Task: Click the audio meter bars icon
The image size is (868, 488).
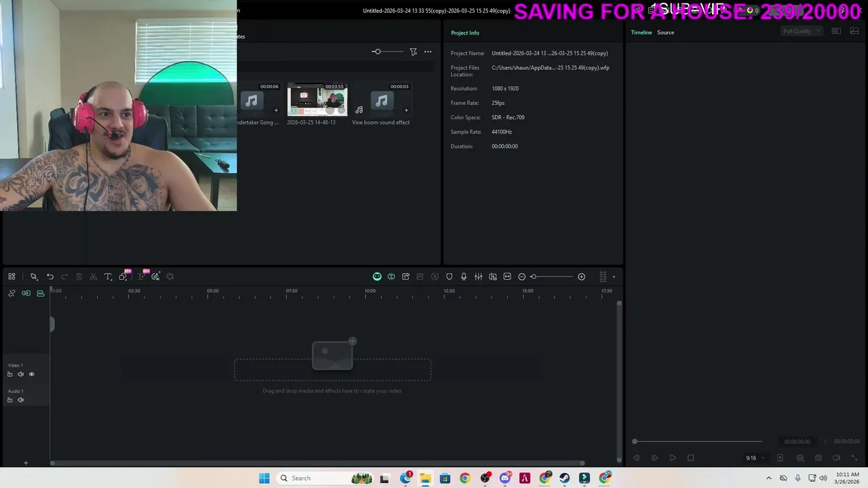Action: point(603,277)
